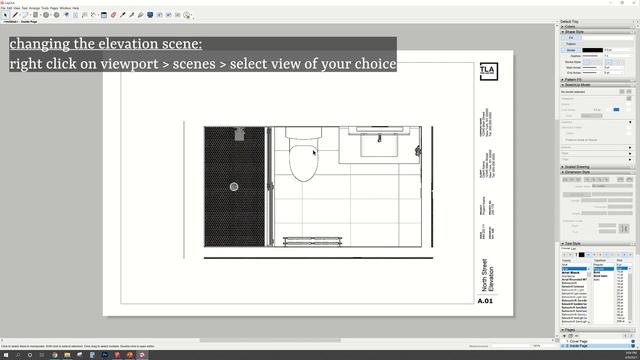
Task: Expand the Scaled Drawing panel
Action: [563, 167]
